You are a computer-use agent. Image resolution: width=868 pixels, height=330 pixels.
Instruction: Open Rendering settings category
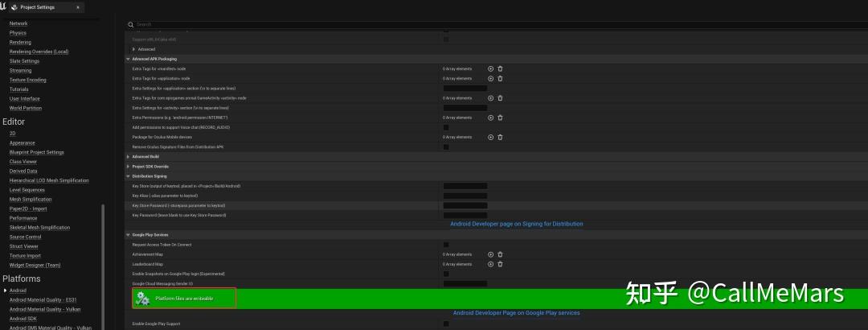[20, 42]
